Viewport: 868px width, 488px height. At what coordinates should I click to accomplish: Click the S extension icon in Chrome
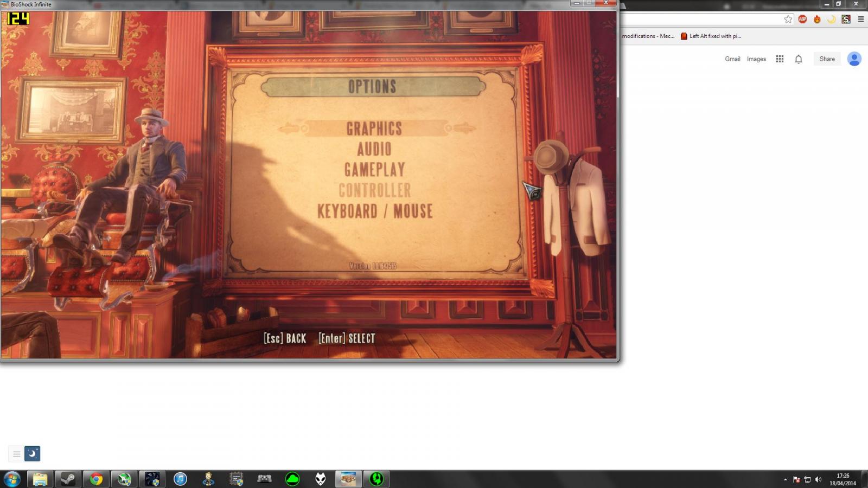(846, 19)
